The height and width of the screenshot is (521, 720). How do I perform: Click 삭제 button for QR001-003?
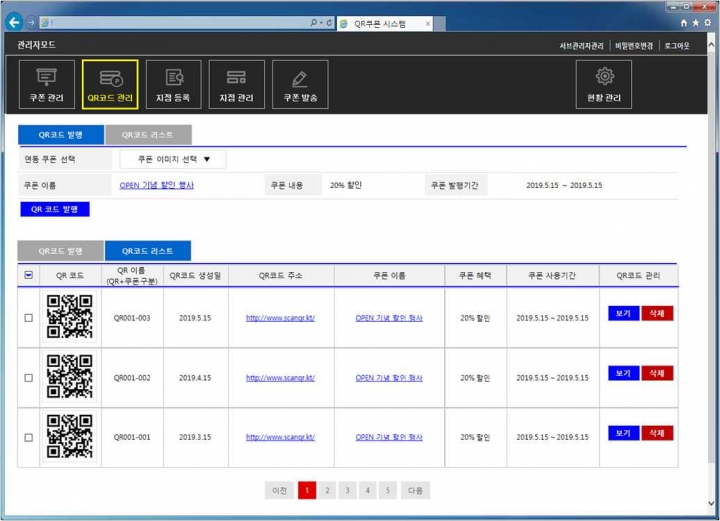click(657, 314)
